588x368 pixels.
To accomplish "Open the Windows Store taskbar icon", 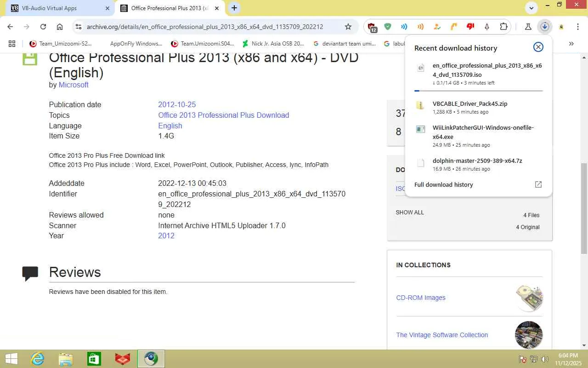I will coord(94,359).
